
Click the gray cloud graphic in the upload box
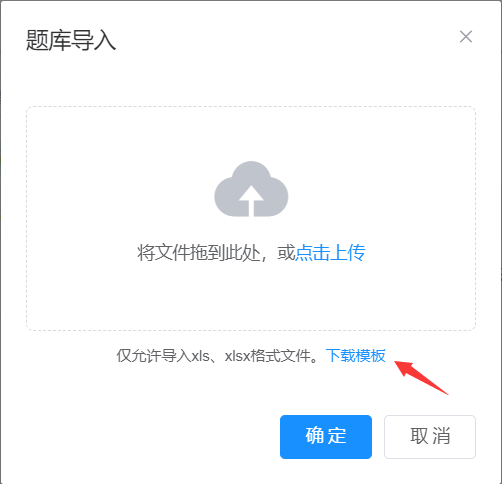251,189
